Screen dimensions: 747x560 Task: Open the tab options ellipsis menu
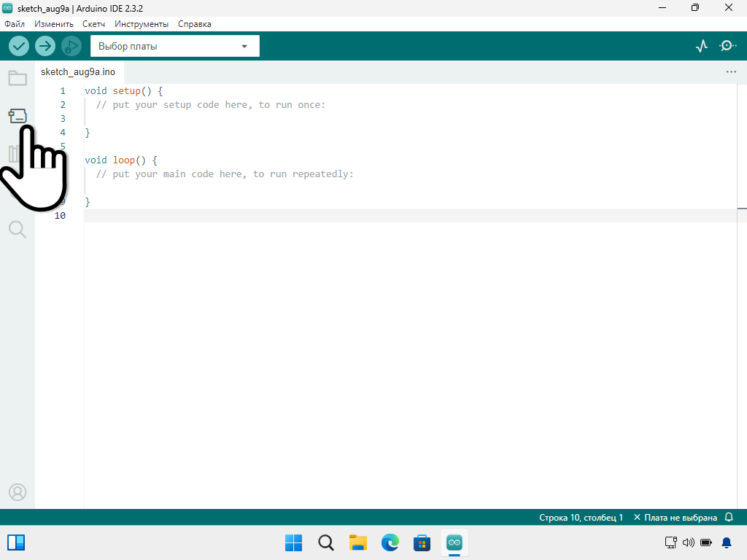pos(731,72)
